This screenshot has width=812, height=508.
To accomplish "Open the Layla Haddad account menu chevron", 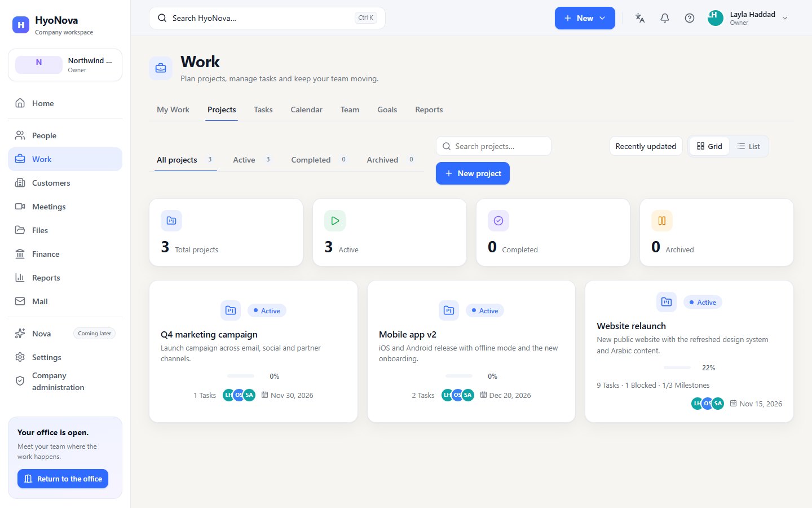I will coord(785,18).
